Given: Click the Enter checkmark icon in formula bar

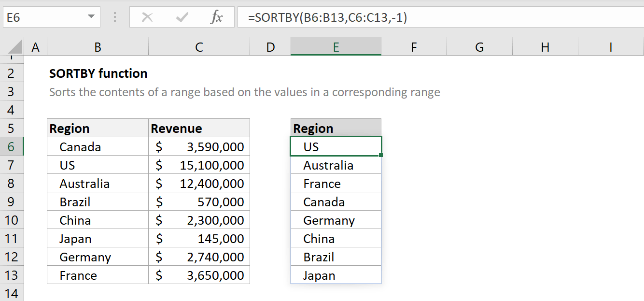Looking at the screenshot, I should (x=181, y=17).
